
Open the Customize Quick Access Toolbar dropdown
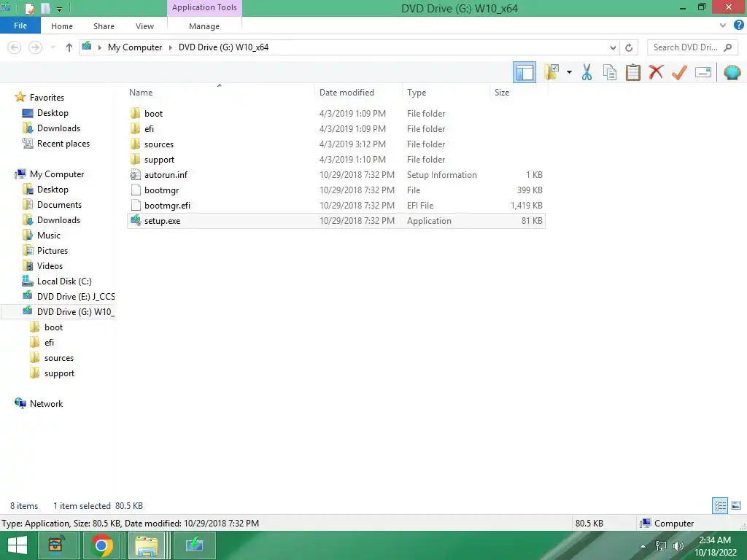pos(59,9)
